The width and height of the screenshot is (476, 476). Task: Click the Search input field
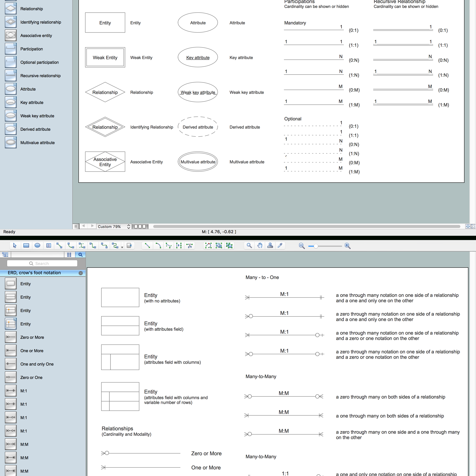(x=42, y=263)
